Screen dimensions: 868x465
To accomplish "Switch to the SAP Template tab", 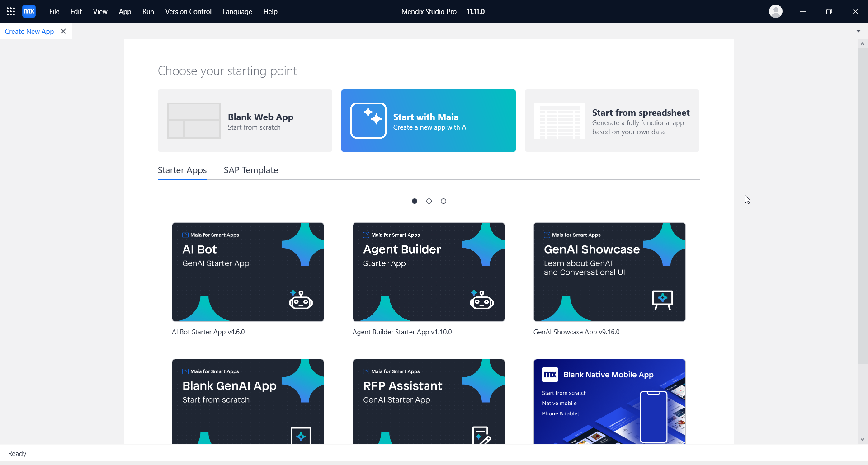I will [251, 170].
